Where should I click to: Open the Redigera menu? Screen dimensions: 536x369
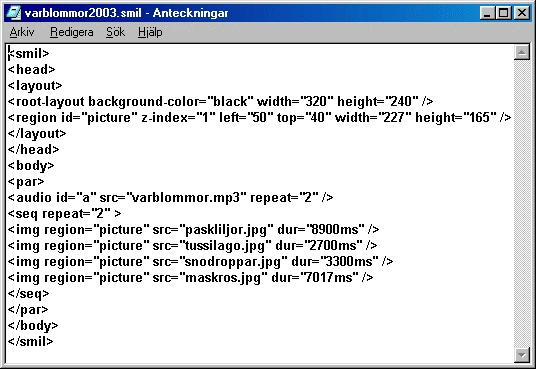tap(71, 32)
